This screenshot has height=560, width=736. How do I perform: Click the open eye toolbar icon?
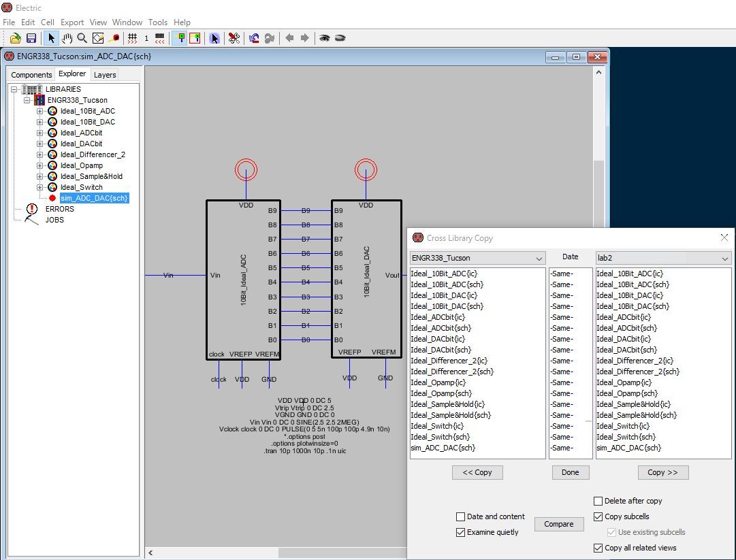click(325, 38)
